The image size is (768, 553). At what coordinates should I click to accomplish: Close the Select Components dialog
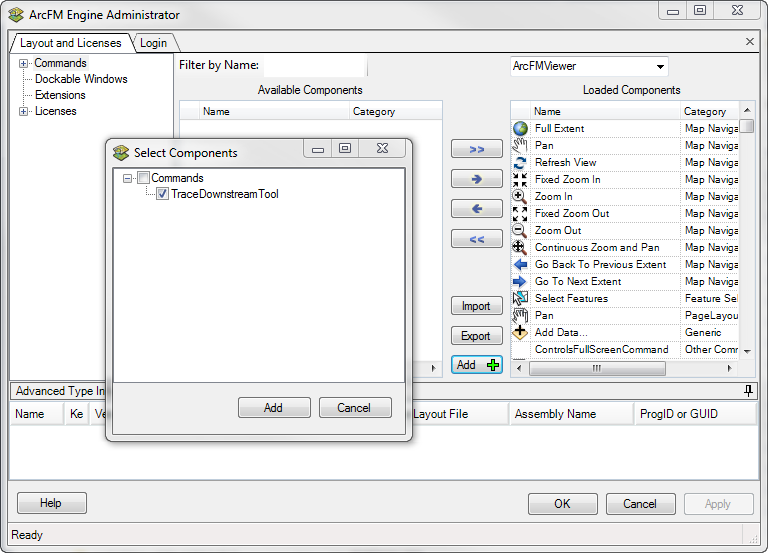[382, 148]
